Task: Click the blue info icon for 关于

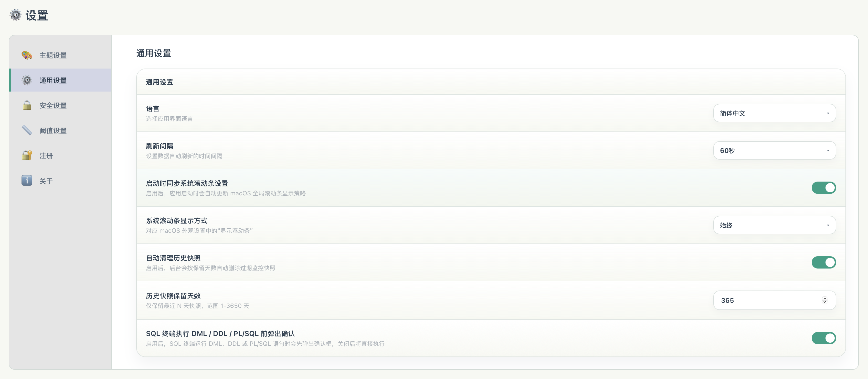Action: pyautogui.click(x=27, y=180)
